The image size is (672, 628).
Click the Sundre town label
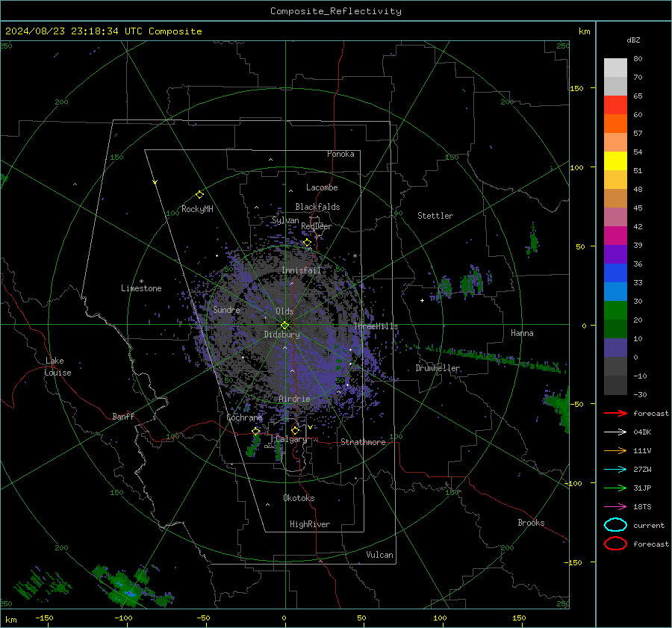coord(226,310)
